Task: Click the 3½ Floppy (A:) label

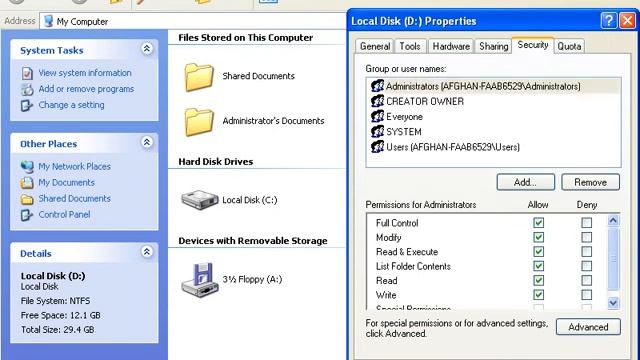Action: coord(252,280)
